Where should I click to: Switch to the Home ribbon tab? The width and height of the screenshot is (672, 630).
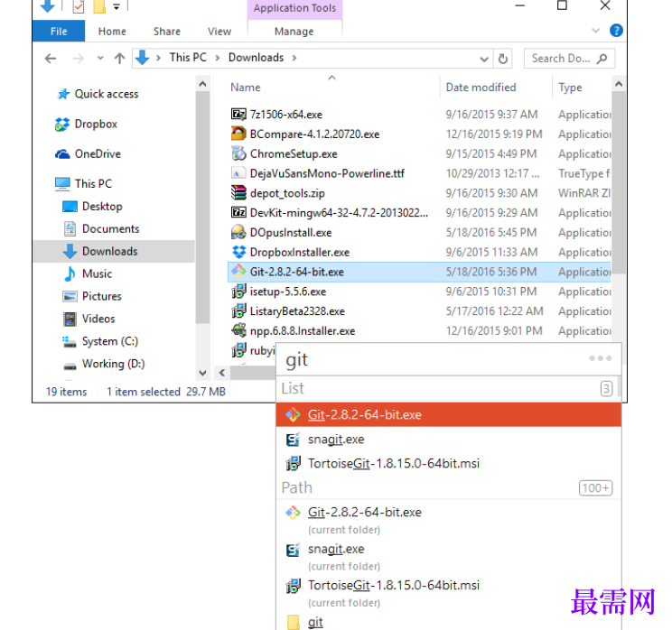[112, 32]
